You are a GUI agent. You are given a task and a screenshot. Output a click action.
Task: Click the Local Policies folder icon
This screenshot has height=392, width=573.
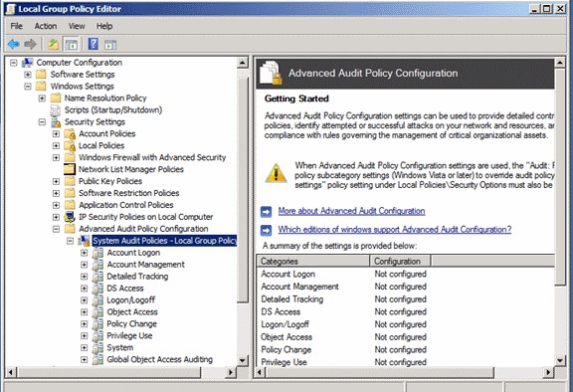pos(70,145)
